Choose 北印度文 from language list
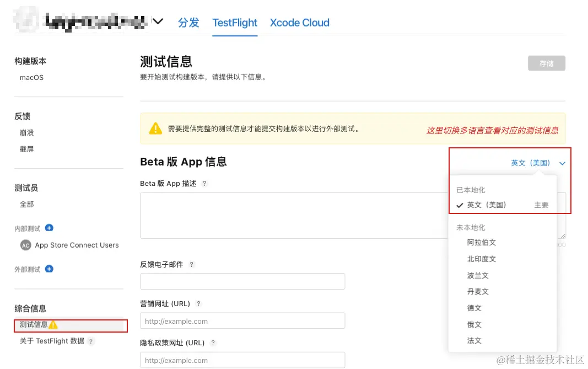 (482, 259)
